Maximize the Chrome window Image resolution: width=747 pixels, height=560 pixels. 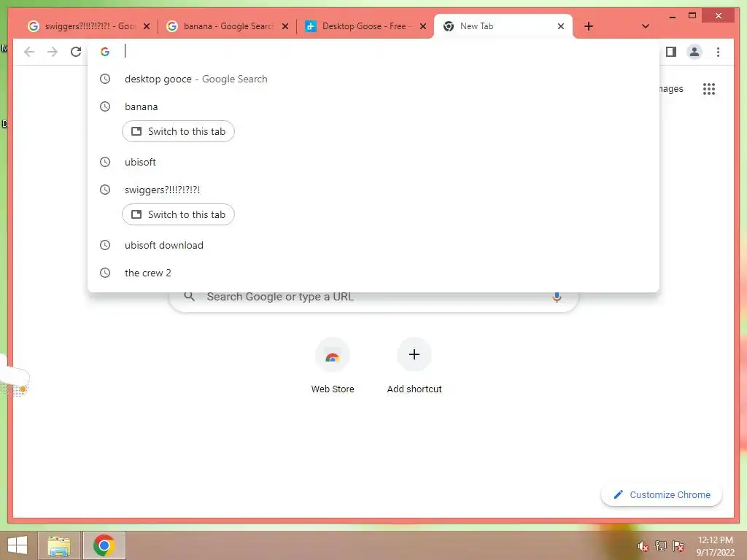click(692, 16)
